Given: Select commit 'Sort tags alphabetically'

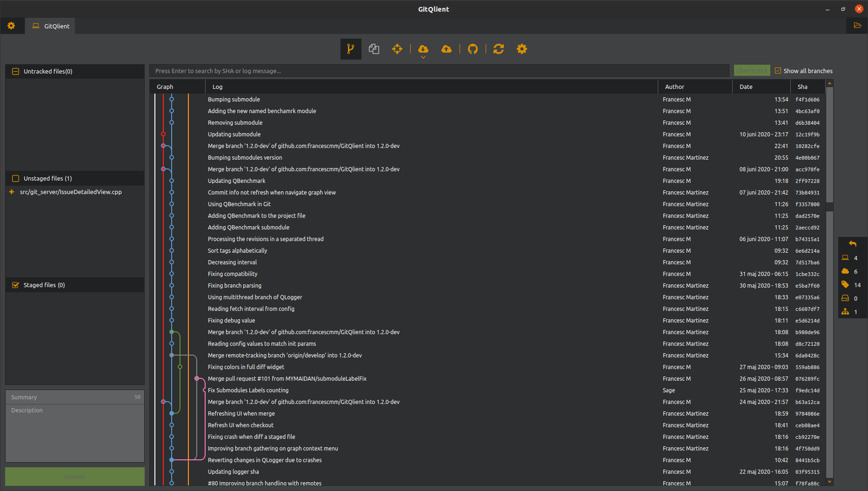Looking at the screenshot, I should coord(237,250).
